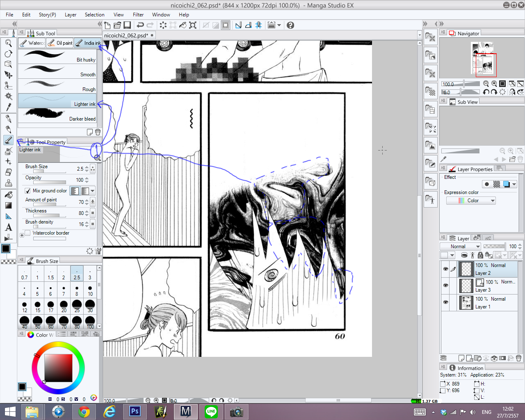Open the Navigator panel menu button
525x420 pixels.
(443, 32)
